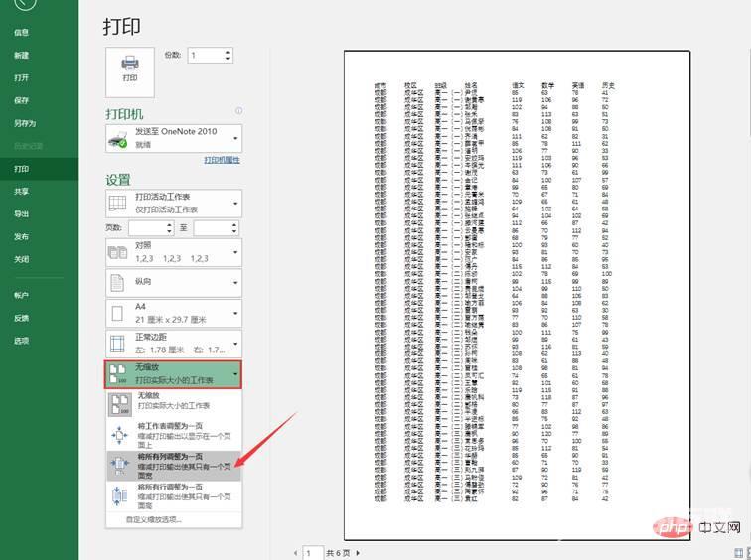Open 打开 in the backstage sidebar

click(21, 77)
